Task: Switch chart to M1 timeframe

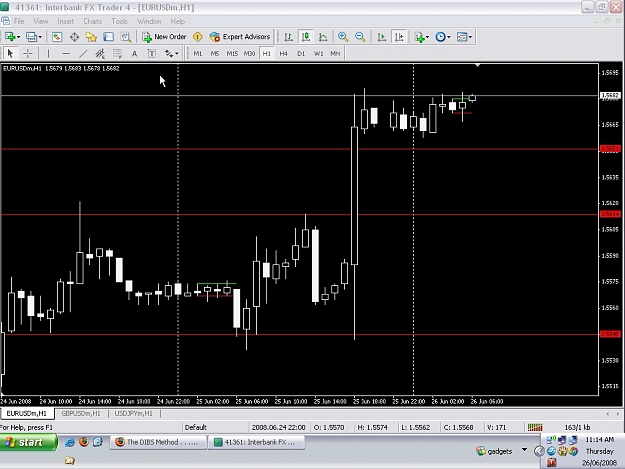Action: 198,53
